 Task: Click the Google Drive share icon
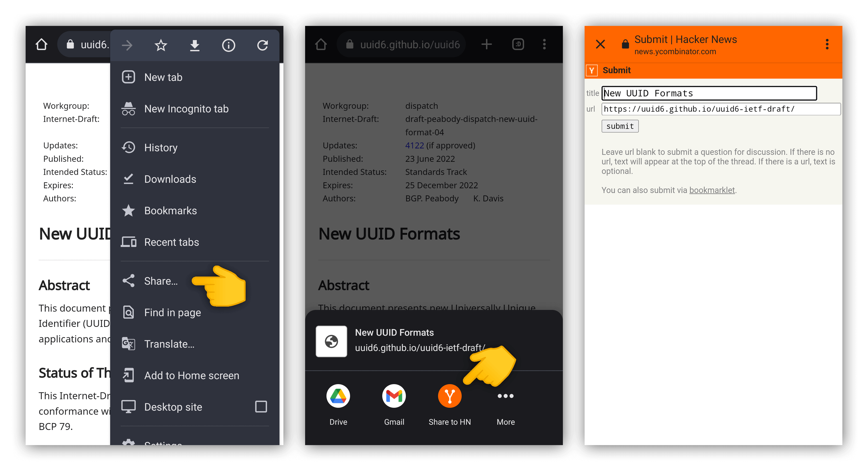[x=338, y=397]
